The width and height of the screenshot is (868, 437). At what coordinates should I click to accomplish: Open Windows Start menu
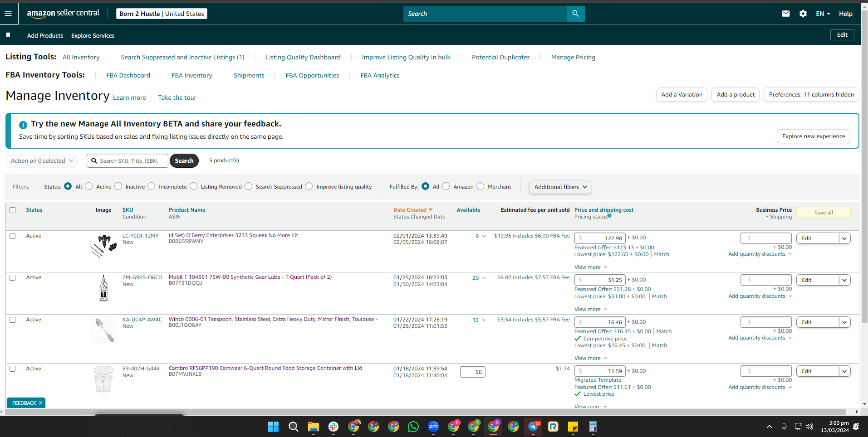(273, 427)
